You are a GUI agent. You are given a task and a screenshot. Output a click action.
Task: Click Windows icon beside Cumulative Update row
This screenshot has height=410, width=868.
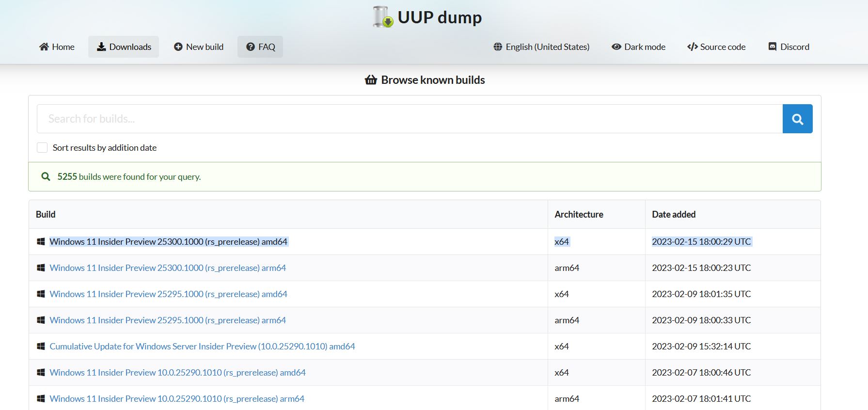pos(41,347)
